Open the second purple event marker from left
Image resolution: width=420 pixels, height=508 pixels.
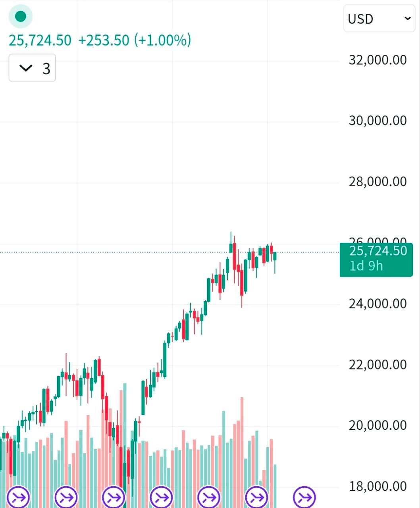[x=66, y=497]
